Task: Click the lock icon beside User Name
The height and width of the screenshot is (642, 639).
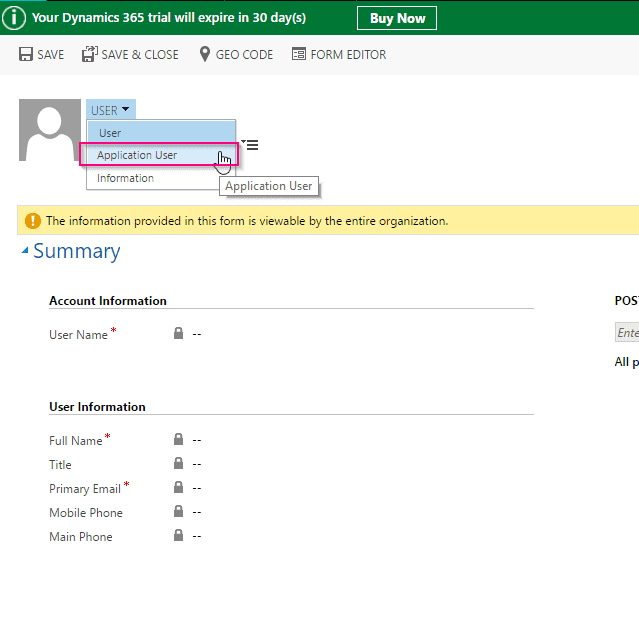Action: coord(178,333)
